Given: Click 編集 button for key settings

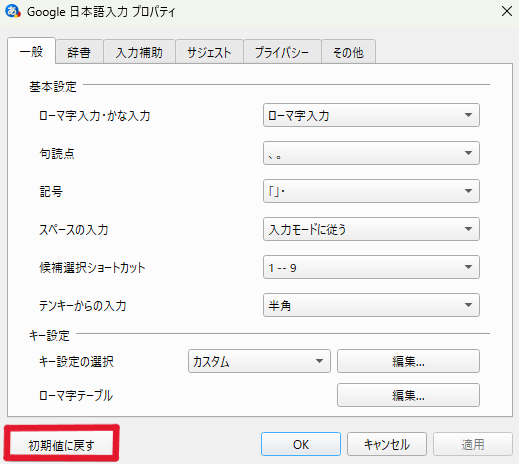Looking at the screenshot, I should point(408,361).
